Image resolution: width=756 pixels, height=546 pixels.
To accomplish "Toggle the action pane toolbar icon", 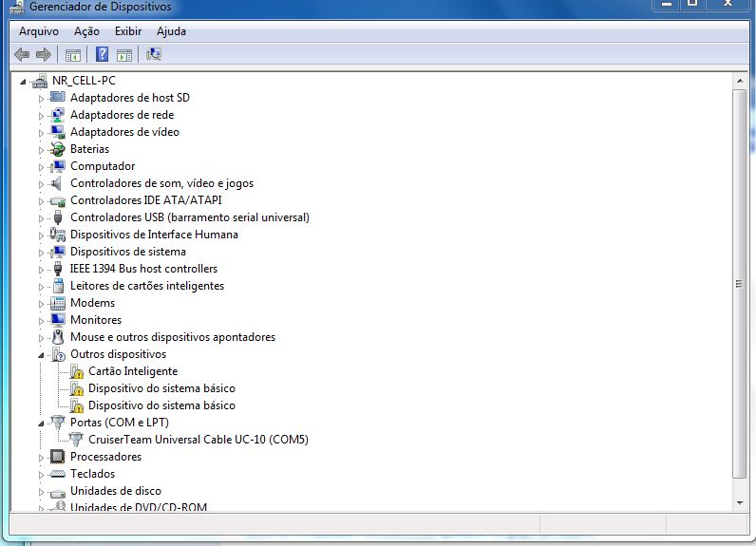I will (x=124, y=55).
